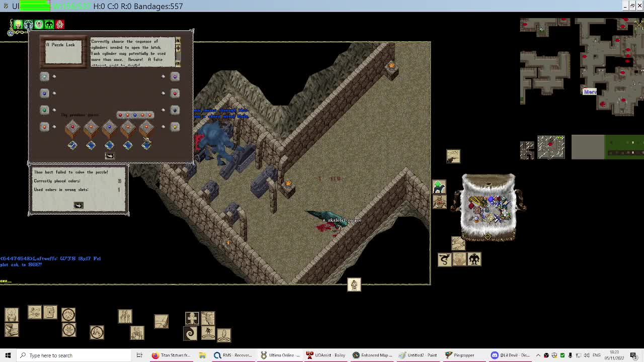
Task: Open Task View on the taskbar
Action: (139, 355)
